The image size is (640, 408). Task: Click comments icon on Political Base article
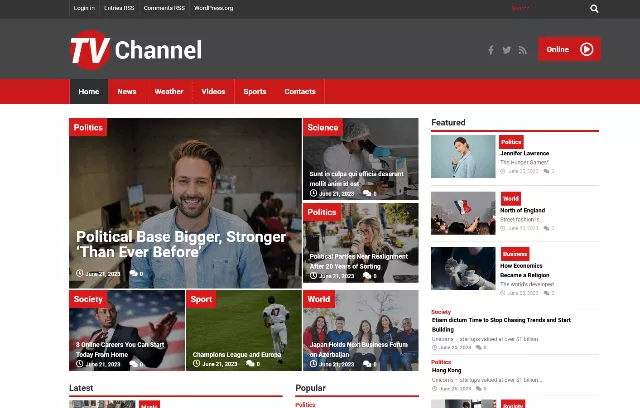pyautogui.click(x=133, y=273)
